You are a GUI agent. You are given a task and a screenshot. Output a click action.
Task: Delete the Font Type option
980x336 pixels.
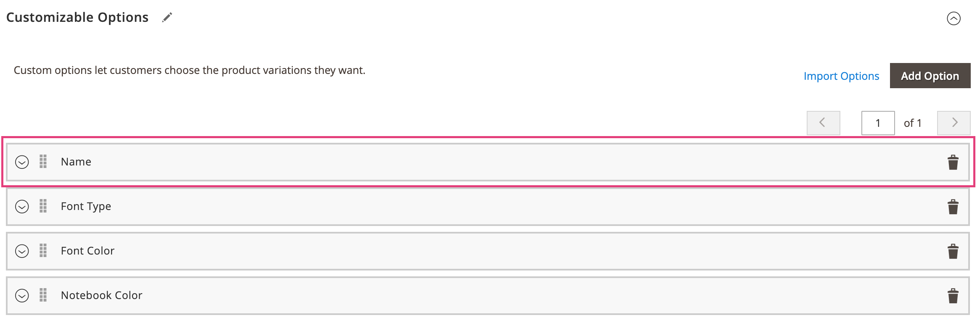(953, 207)
